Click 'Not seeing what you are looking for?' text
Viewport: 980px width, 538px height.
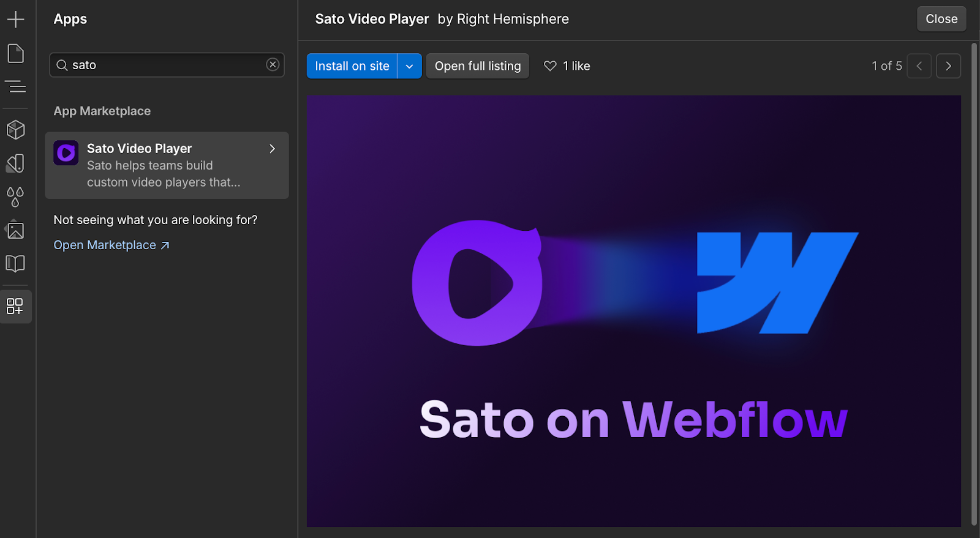[156, 220]
